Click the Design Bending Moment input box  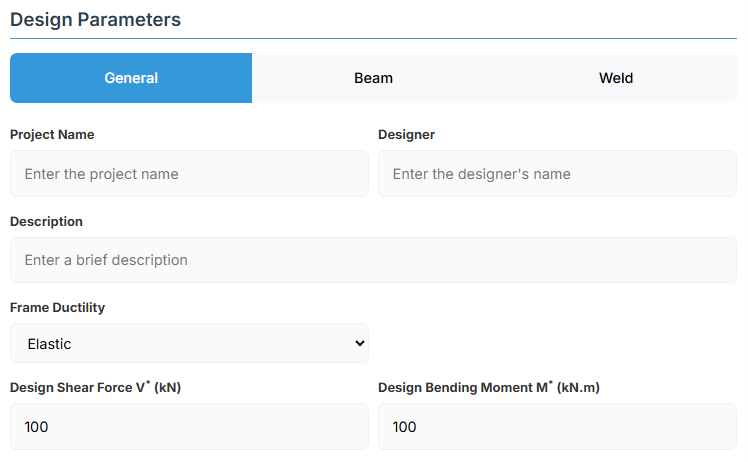point(557,427)
